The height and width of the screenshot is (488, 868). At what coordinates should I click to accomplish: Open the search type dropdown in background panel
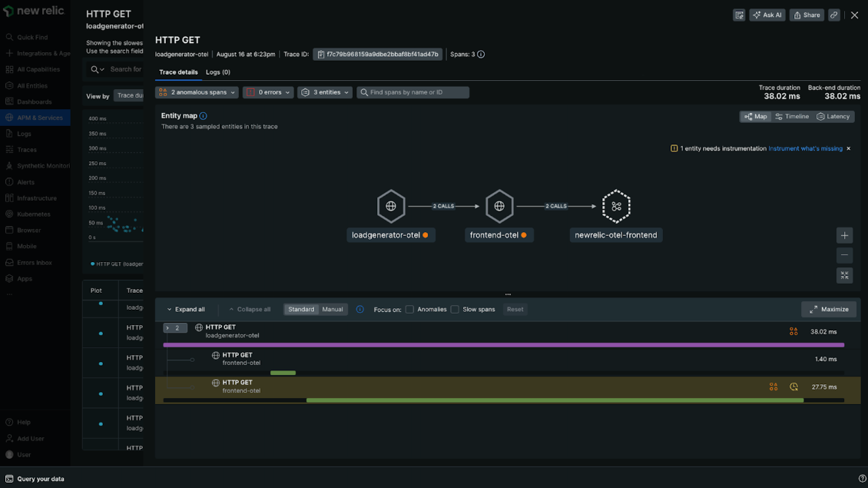pos(98,69)
